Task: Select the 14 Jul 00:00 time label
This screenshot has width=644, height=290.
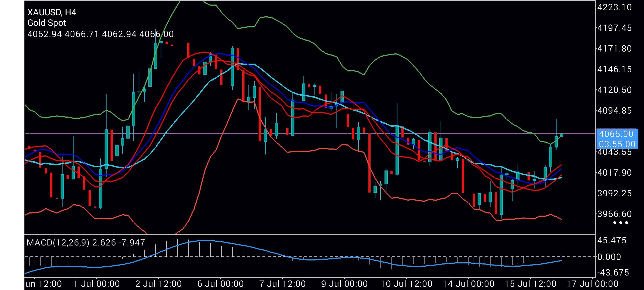Action: (x=469, y=284)
